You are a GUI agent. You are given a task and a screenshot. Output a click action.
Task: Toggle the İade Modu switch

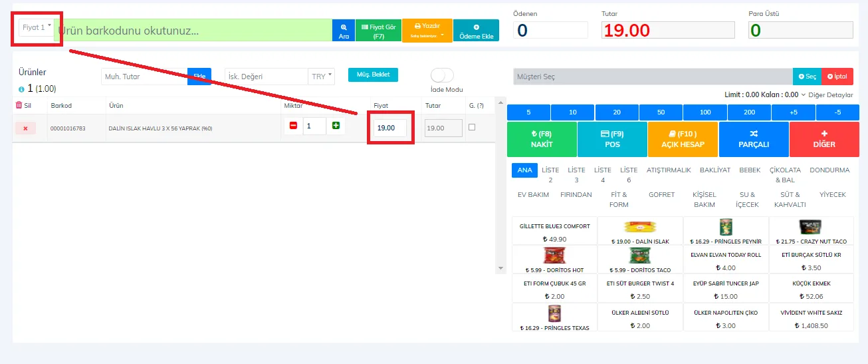pos(443,75)
